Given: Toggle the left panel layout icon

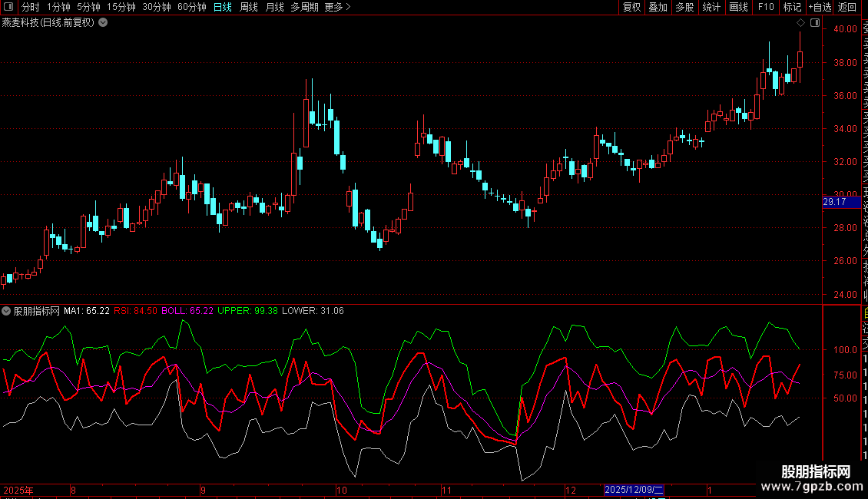Looking at the screenshot, I should 8,7.
